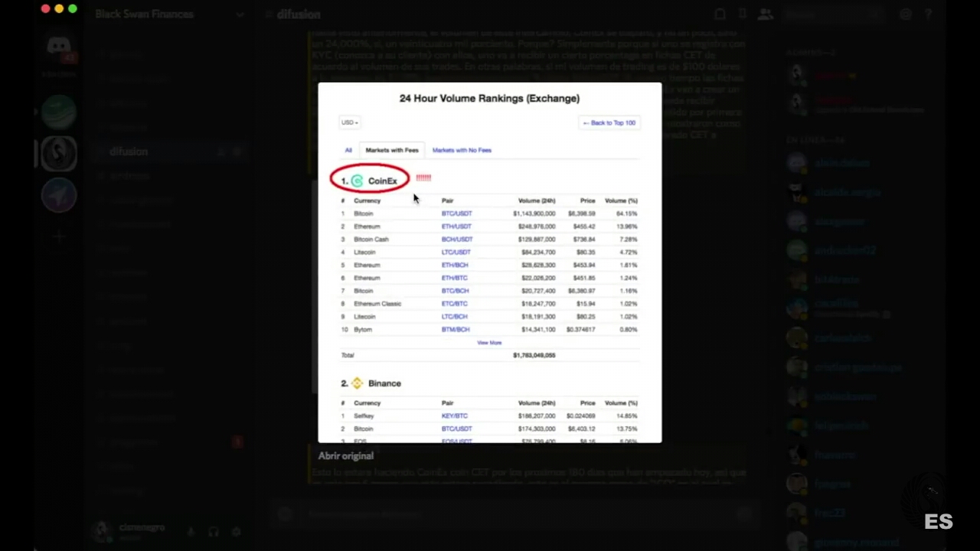Click the Ethereum Classic currency name
Image resolution: width=980 pixels, height=551 pixels.
coord(377,304)
